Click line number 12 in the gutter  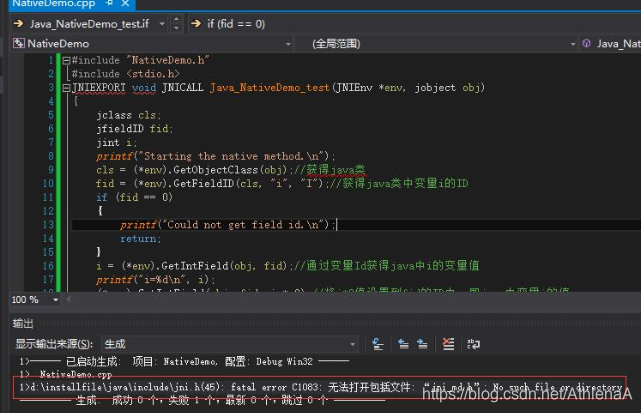coord(48,211)
